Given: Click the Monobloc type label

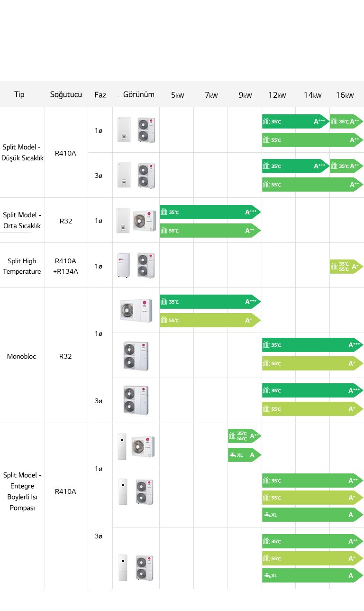Looking at the screenshot, I should (21, 356).
